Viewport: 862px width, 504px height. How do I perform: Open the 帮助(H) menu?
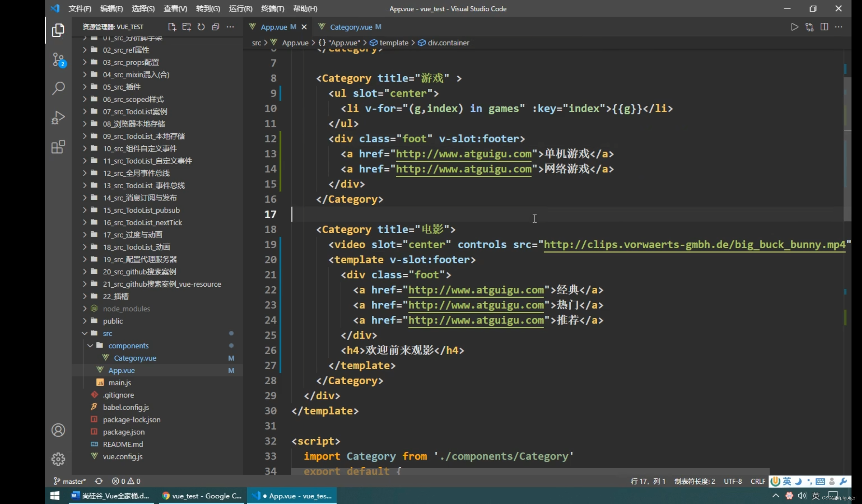[305, 8]
